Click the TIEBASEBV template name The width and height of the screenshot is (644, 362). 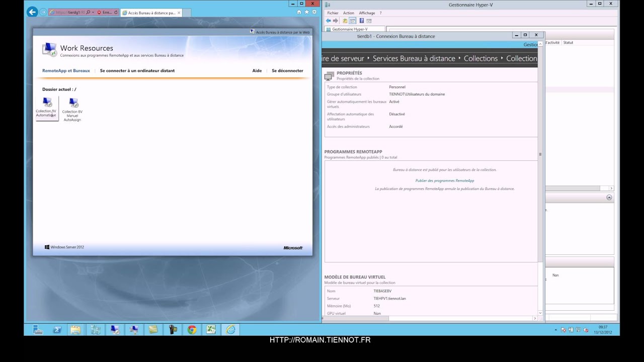coord(382,291)
